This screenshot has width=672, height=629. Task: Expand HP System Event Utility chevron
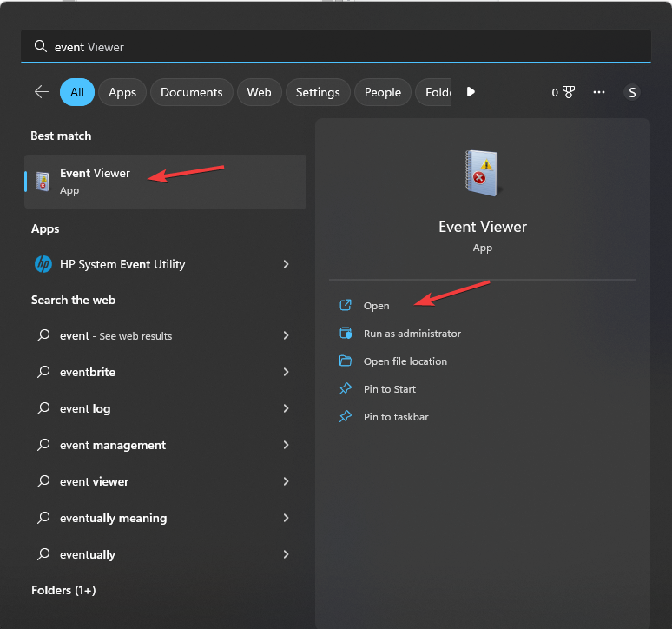[287, 264]
